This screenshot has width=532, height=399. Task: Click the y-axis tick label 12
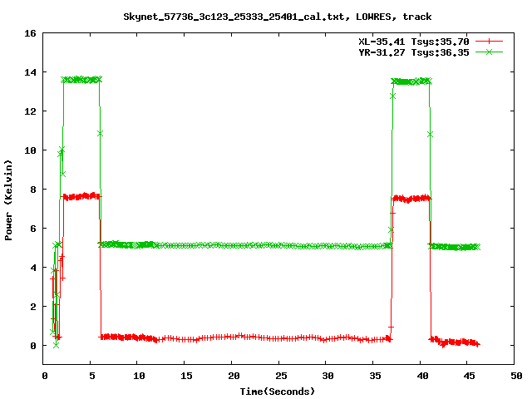(x=30, y=111)
